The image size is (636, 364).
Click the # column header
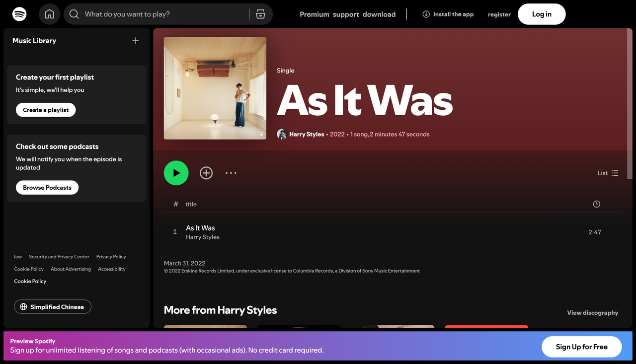[176, 204]
